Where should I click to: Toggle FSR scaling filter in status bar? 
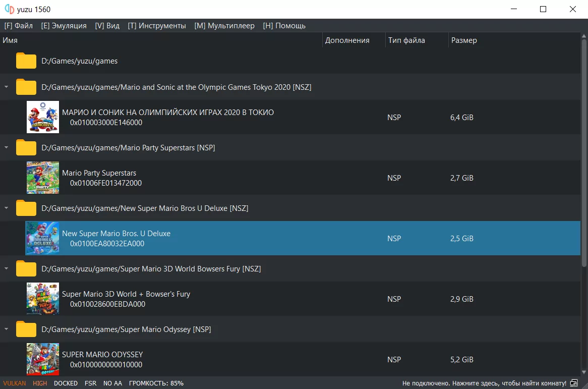[90, 383]
